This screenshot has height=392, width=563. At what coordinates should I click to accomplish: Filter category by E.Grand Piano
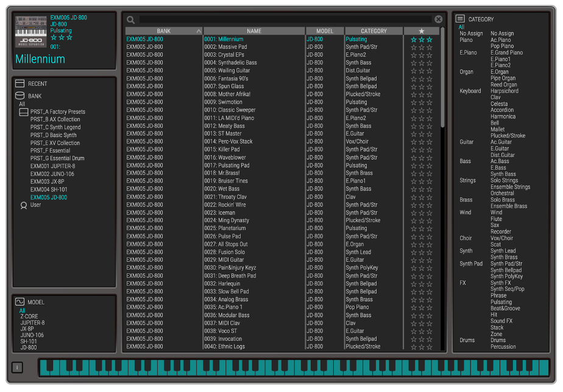pos(506,53)
